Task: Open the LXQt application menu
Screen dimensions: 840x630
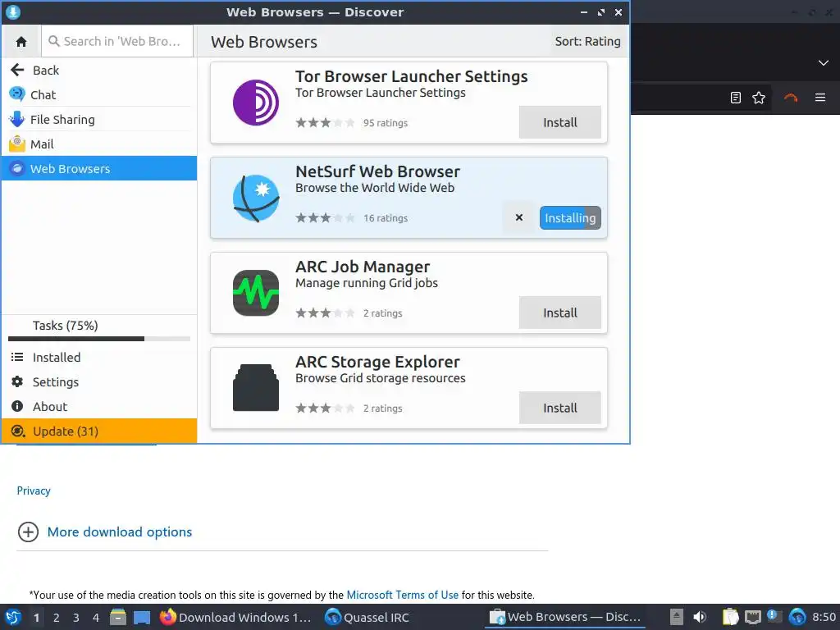Action: (x=13, y=617)
